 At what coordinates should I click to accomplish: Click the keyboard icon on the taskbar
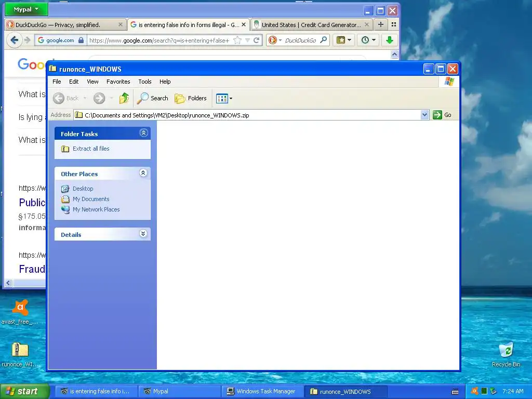[x=455, y=392]
